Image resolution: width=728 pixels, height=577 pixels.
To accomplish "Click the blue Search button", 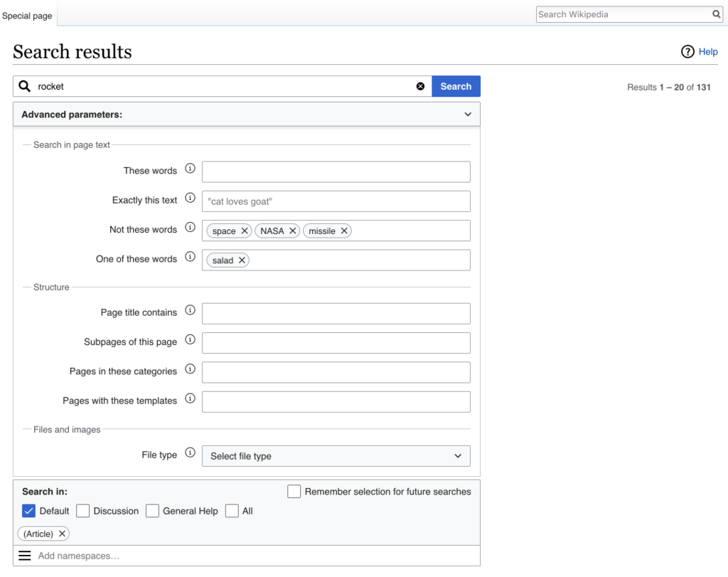I will [x=456, y=86].
